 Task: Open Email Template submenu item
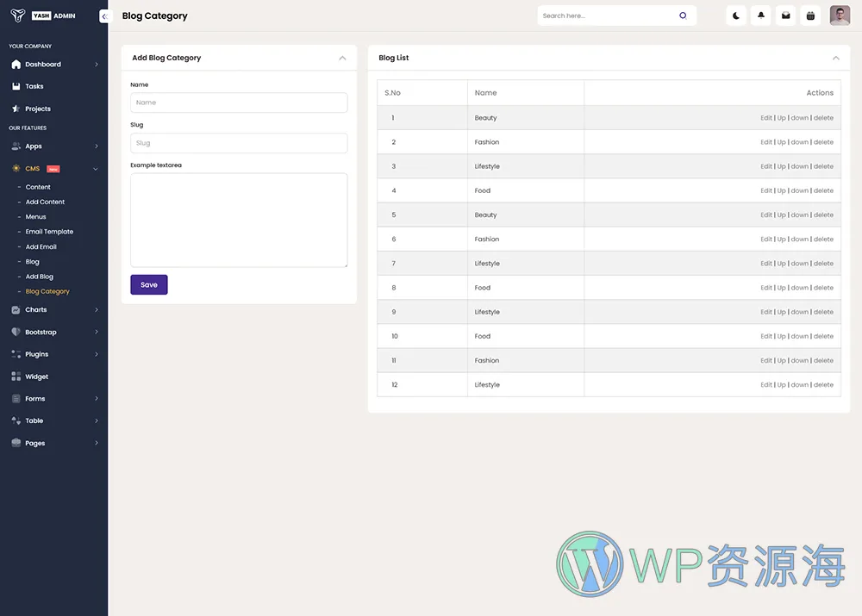49,232
